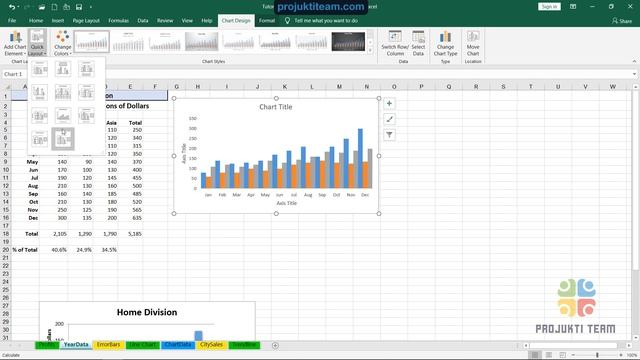Choose Layout 5 in Quick Layout gallery

point(63,93)
